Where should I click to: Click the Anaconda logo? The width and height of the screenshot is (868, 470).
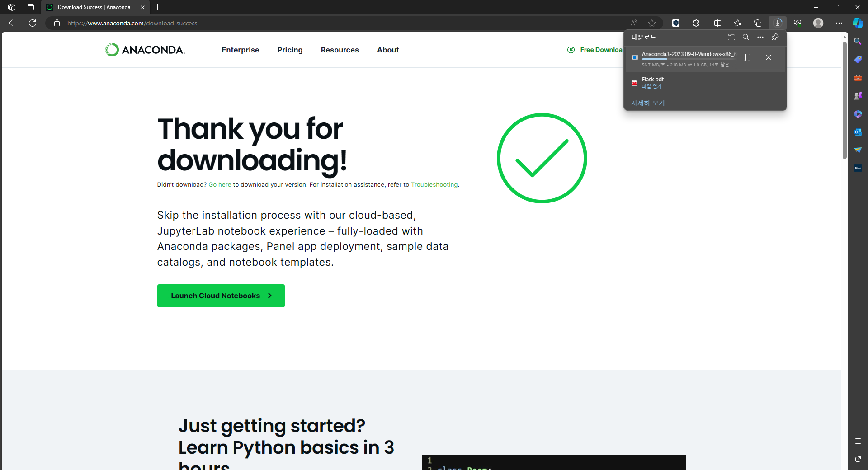[145, 50]
